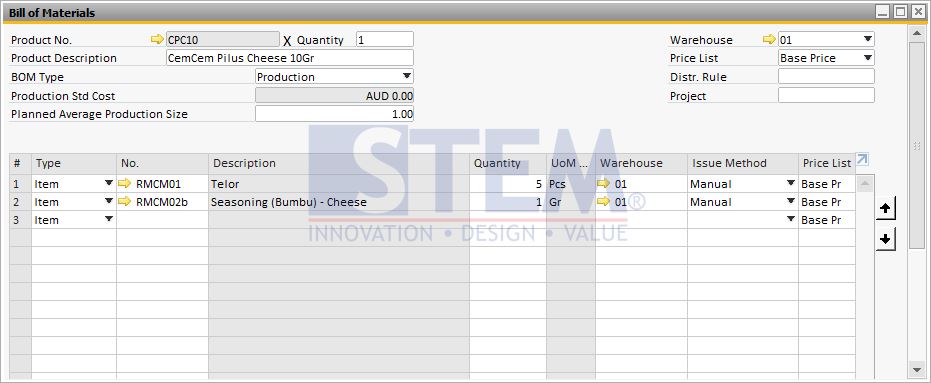This screenshot has height=383, width=931.
Task: Click the UoM column header
Action: [x=571, y=163]
